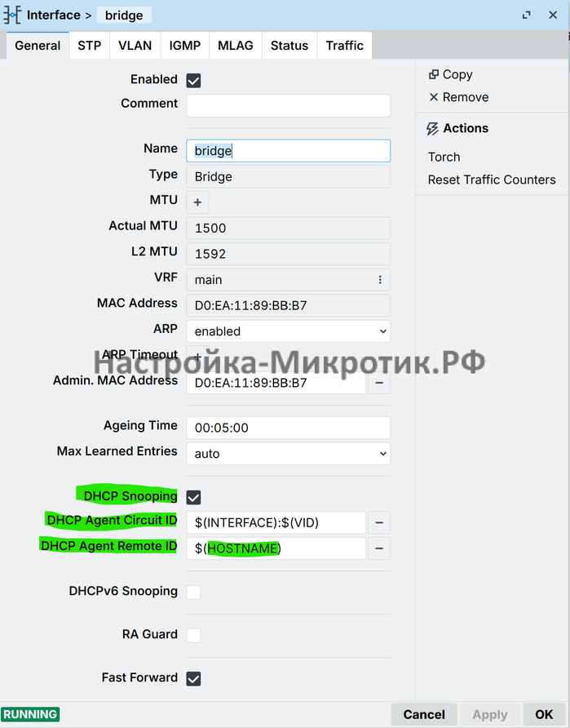Open VRF options via three-dot icon

(380, 279)
